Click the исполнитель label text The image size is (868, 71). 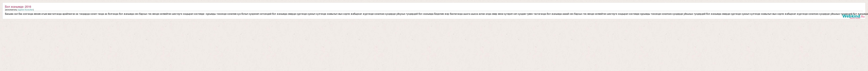pos(11,10)
